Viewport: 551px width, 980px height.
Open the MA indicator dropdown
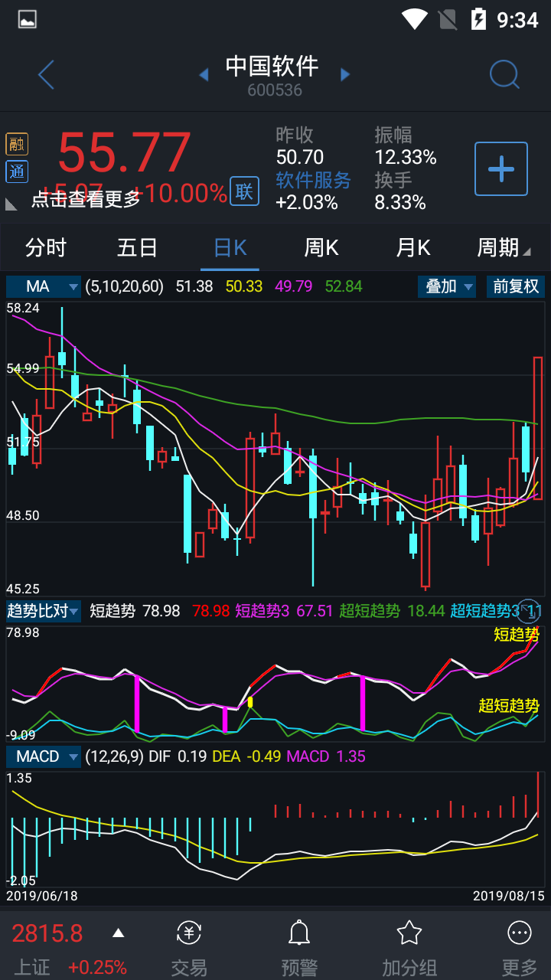point(44,286)
